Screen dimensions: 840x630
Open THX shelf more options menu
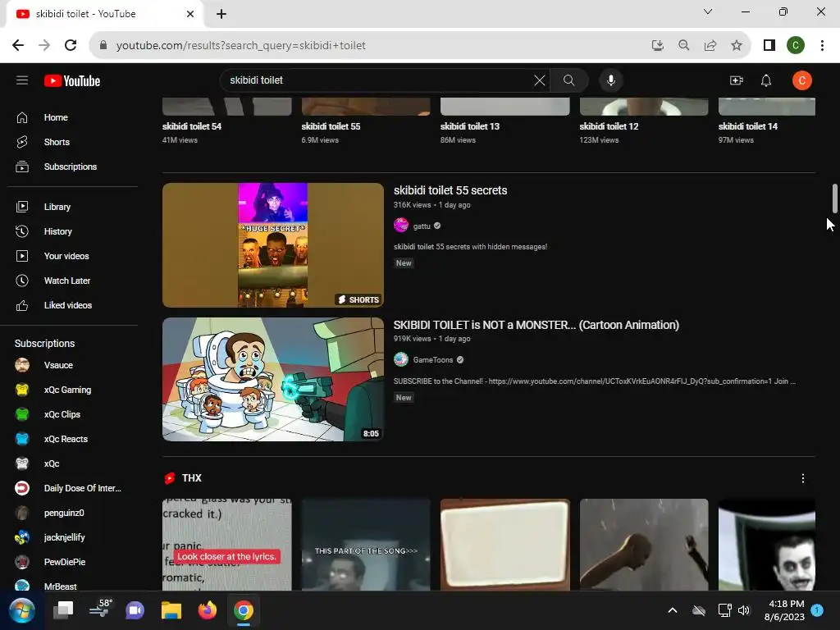[802, 478]
